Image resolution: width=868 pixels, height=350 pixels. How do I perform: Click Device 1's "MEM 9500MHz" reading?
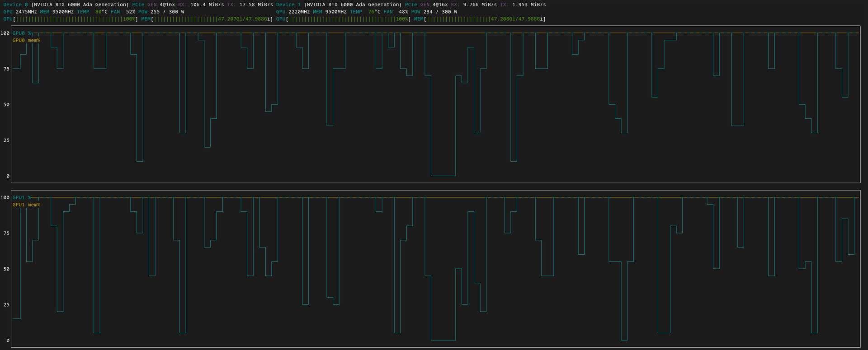(330, 12)
